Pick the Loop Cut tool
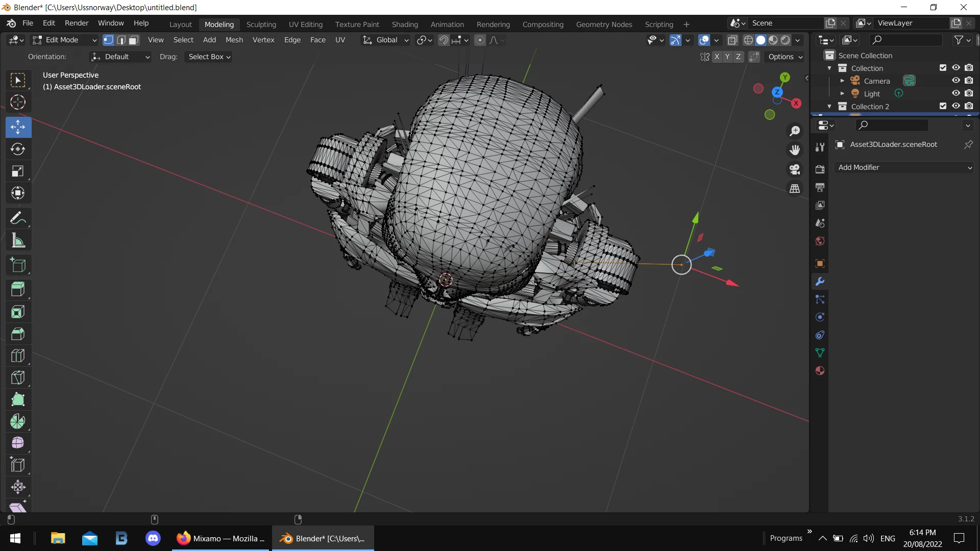980x551 pixels. [18, 356]
